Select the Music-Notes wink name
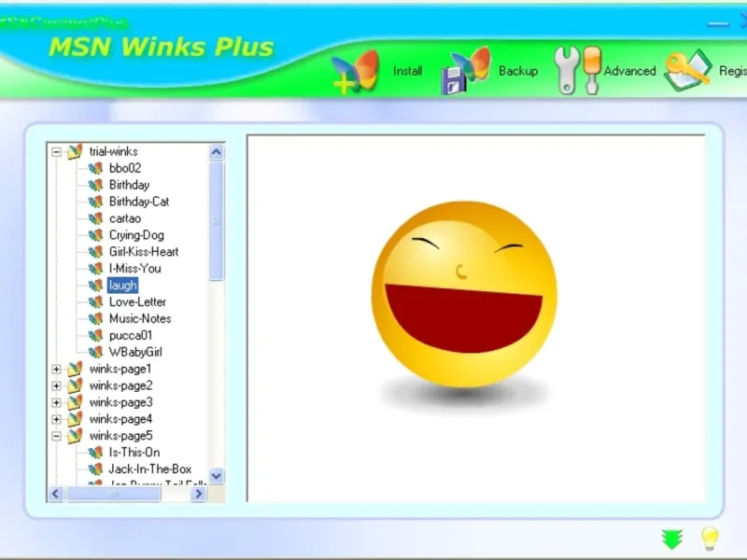 tap(140, 318)
